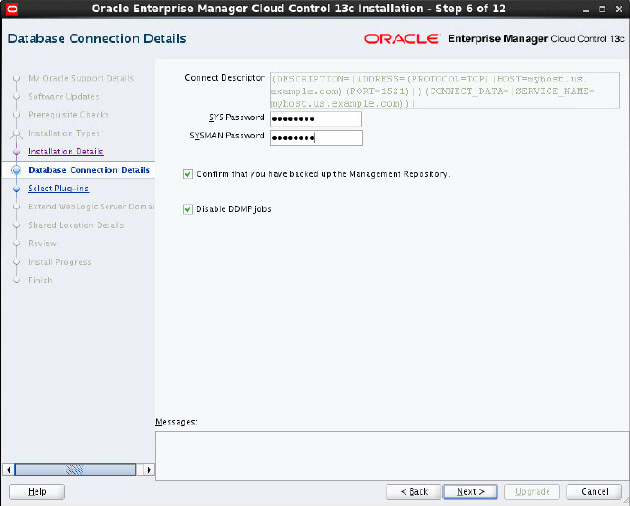Click the Database Connection Details step bullet icon
The height and width of the screenshot is (506, 630).
16,170
